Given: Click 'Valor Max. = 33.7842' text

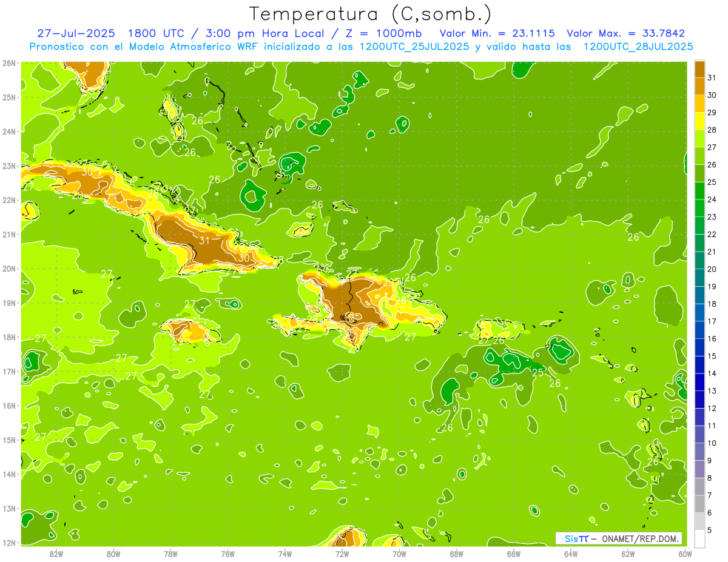Looking at the screenshot, I should click(625, 33).
